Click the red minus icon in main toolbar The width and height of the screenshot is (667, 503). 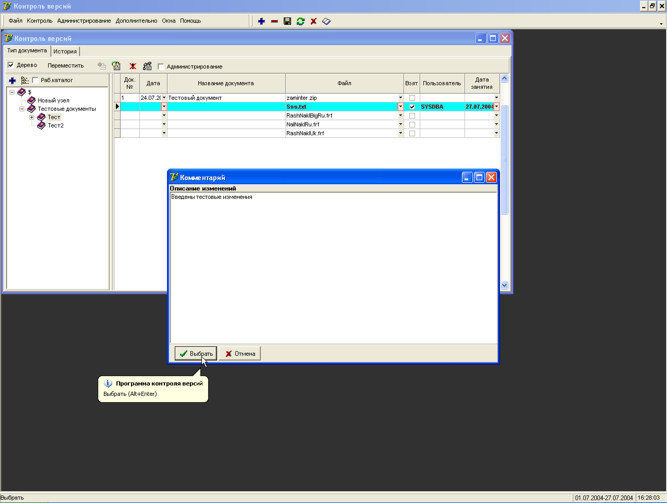point(274,21)
